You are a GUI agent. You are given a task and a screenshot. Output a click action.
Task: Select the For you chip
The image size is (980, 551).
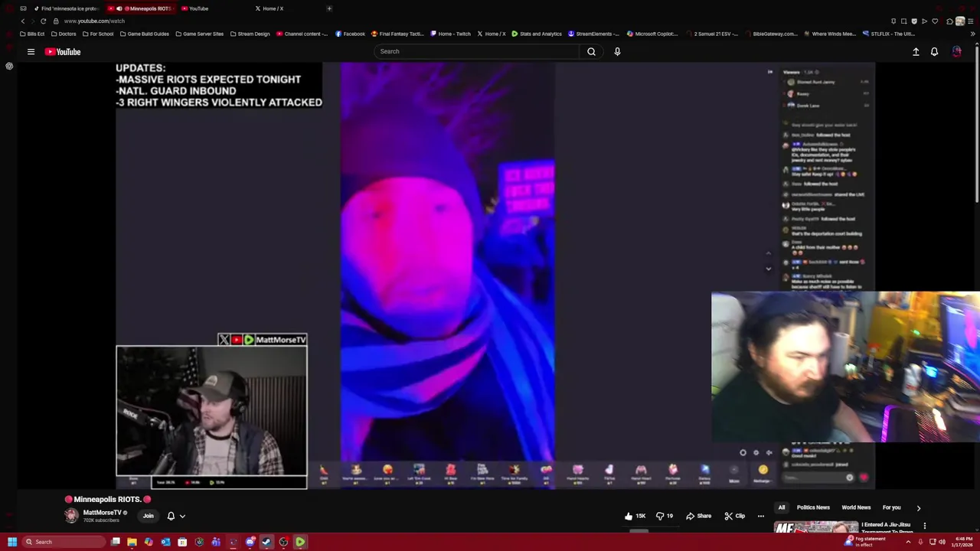[x=891, y=507]
